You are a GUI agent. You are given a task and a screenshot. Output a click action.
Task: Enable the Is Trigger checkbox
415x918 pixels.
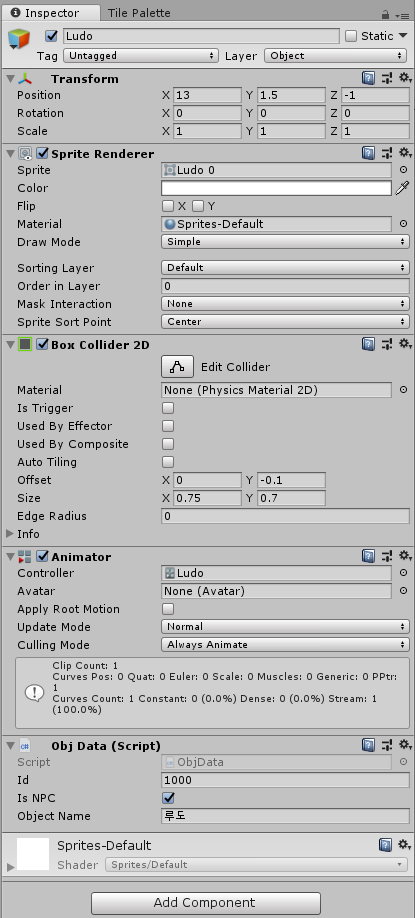pyautogui.click(x=168, y=408)
